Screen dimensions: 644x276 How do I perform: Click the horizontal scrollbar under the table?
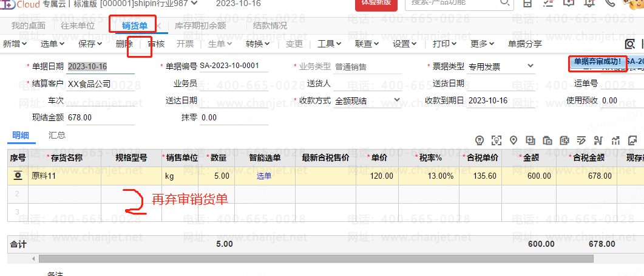coord(316,259)
